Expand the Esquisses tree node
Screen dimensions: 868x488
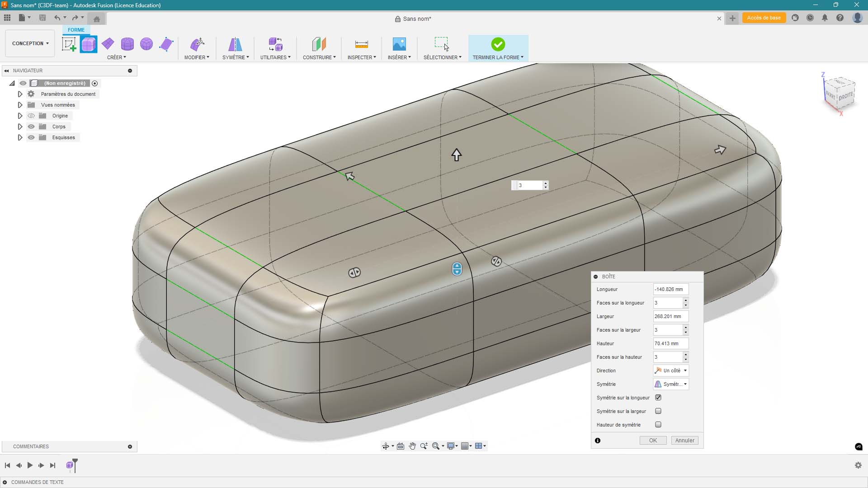(20, 137)
